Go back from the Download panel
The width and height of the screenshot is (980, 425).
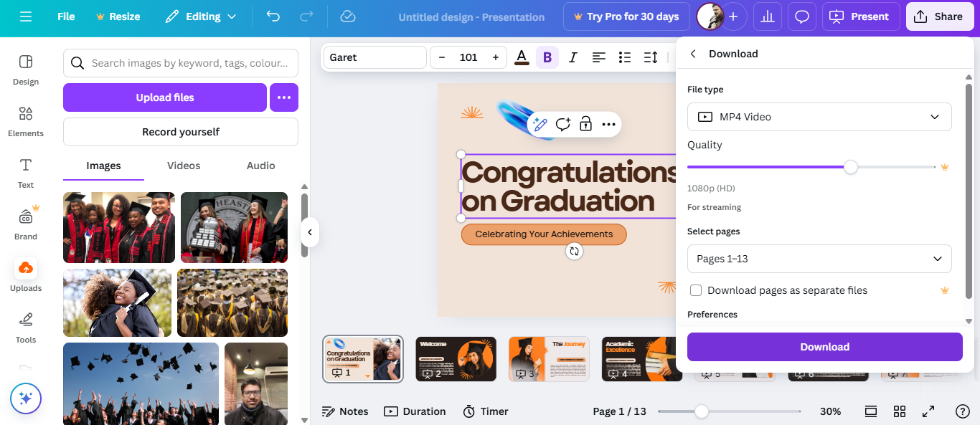tap(693, 54)
